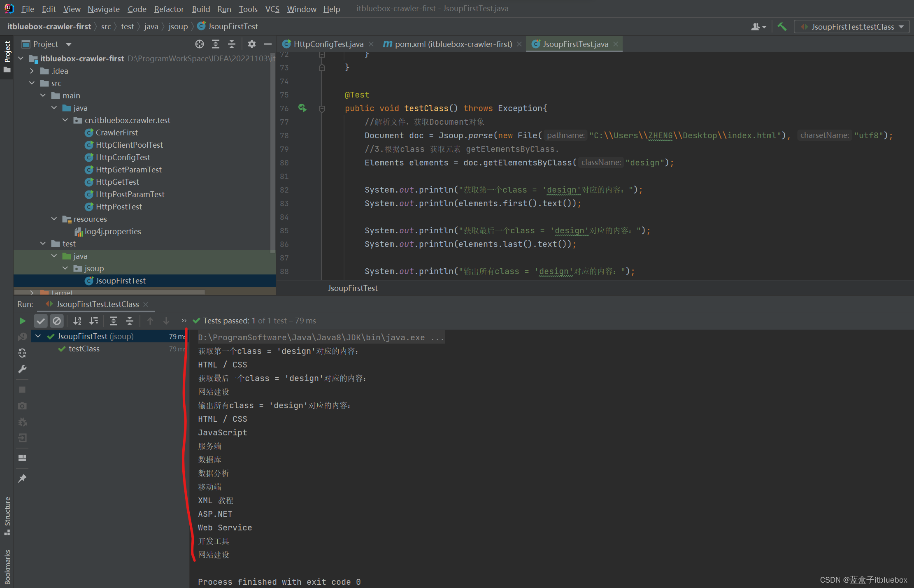This screenshot has height=588, width=914.
Task: Expand the .idea folder
Action: tap(32, 71)
